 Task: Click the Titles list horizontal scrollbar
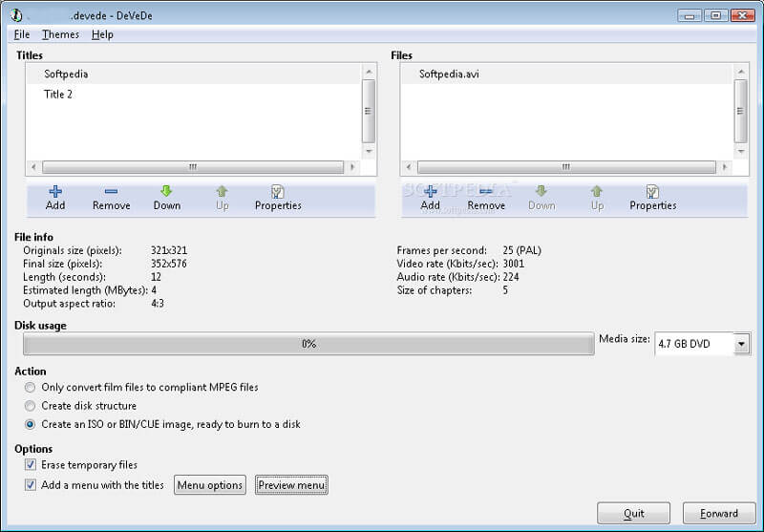coord(192,167)
